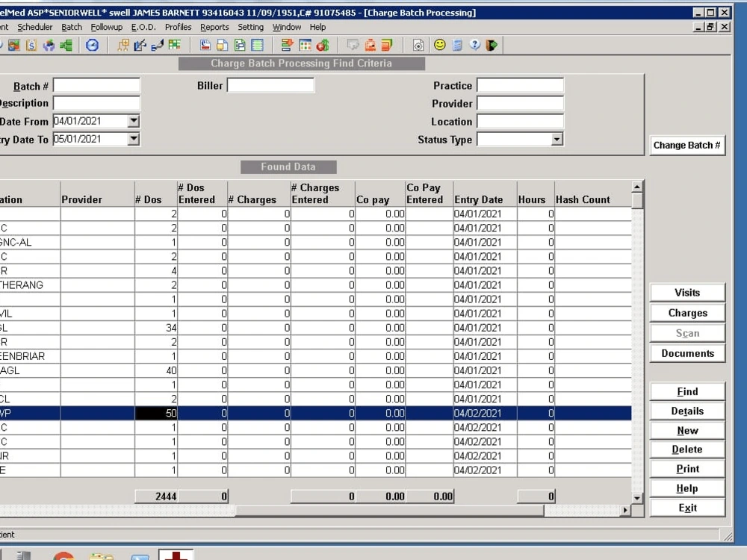This screenshot has height=560, width=747.
Task: Select the row with # Dos 34
Action: point(315,328)
